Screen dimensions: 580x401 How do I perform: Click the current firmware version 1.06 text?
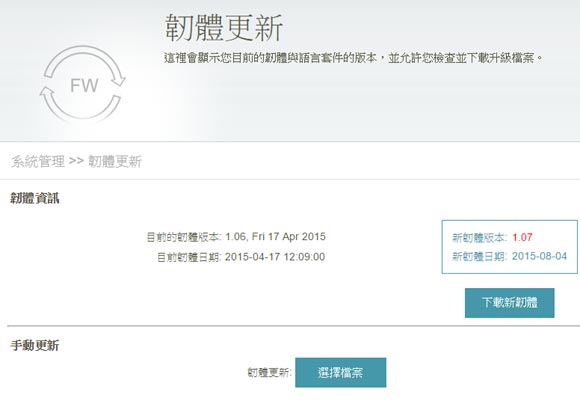coord(275,236)
